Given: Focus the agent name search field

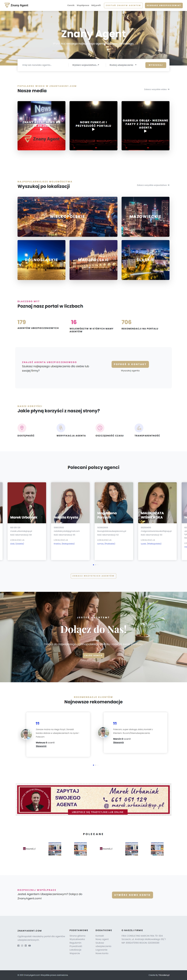Looking at the screenshot, I should point(43,65).
